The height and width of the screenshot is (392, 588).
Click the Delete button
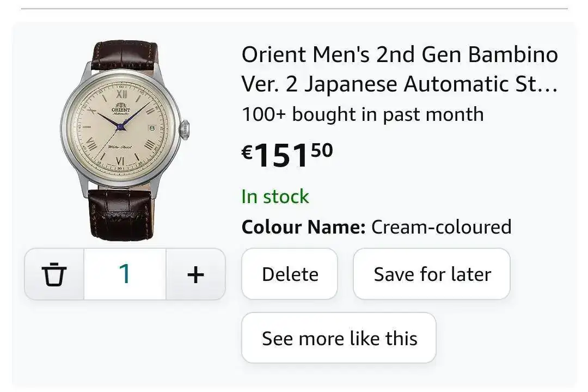pyautogui.click(x=290, y=274)
